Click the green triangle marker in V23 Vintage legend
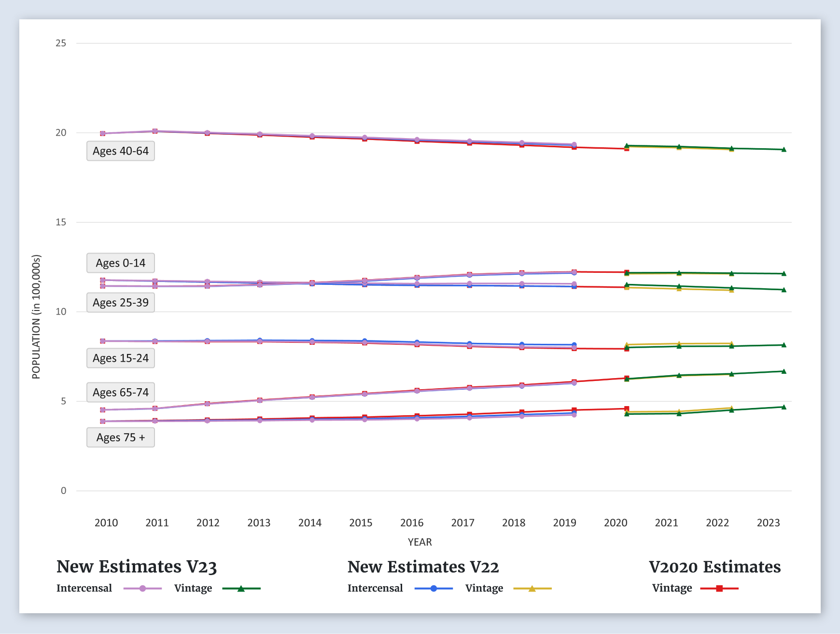This screenshot has height=634, width=840. coord(241,589)
